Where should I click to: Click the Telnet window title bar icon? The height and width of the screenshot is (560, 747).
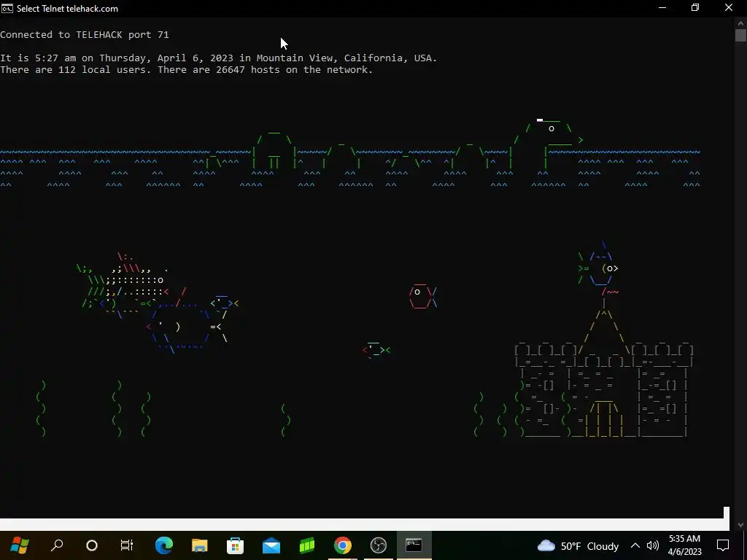7,8
